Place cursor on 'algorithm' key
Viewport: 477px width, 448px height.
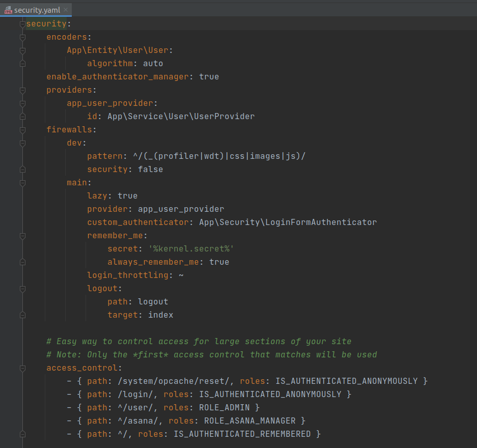coord(110,64)
